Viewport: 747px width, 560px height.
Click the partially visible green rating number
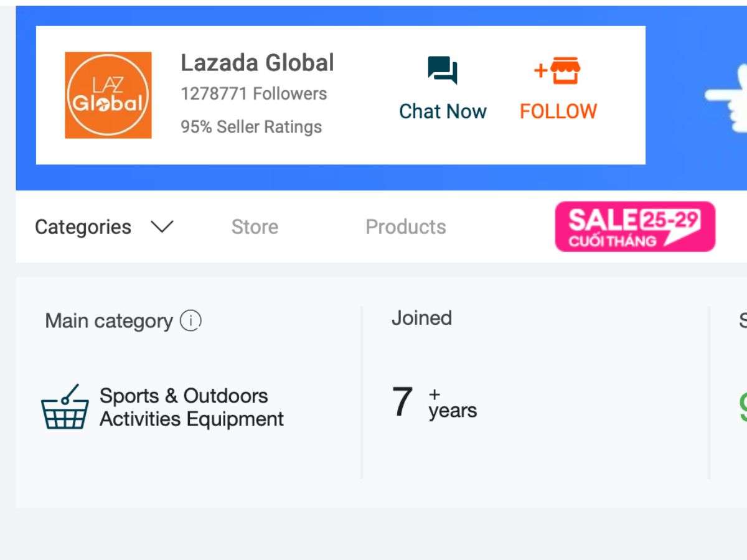[743, 407]
